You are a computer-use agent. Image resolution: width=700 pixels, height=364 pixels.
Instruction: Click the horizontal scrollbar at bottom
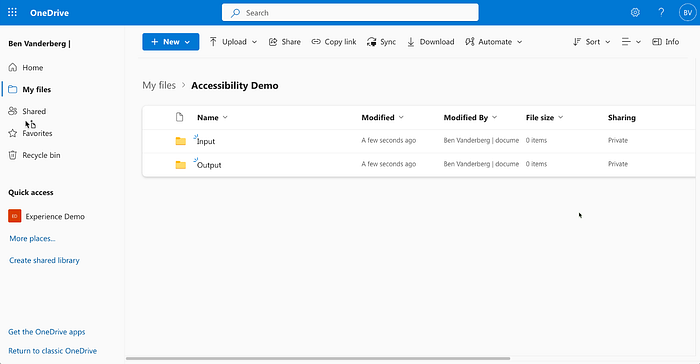click(x=318, y=358)
